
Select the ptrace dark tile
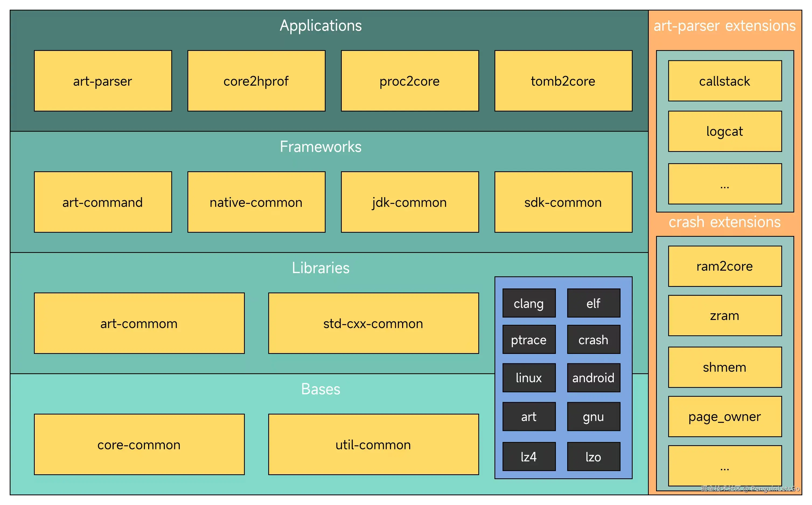[x=529, y=339]
